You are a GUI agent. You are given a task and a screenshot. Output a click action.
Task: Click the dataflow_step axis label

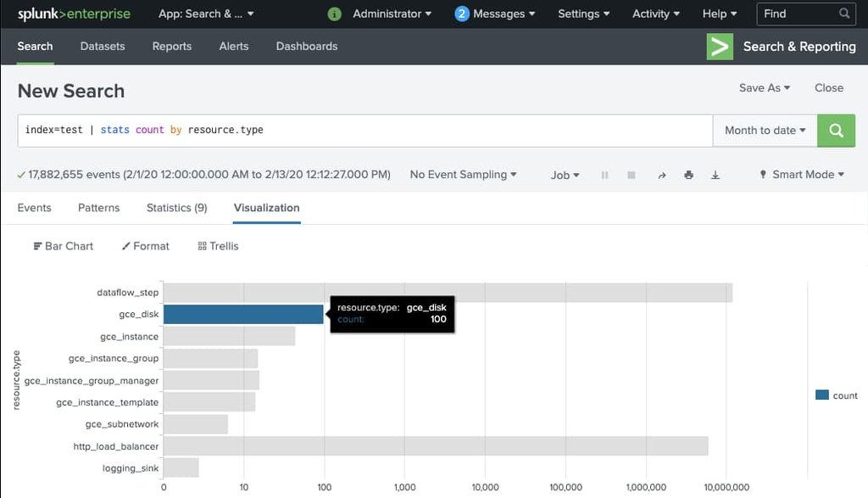tap(127, 293)
